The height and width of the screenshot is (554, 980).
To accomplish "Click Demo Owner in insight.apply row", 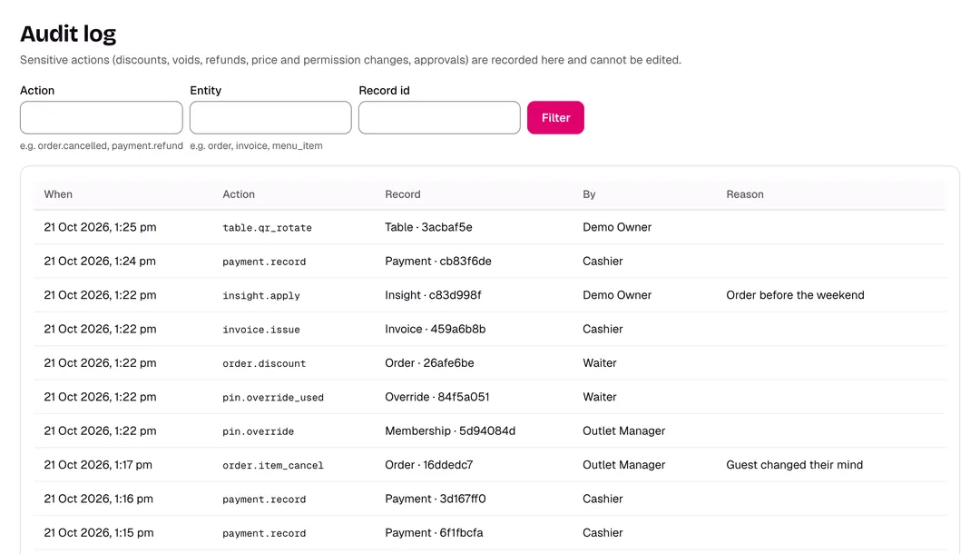I will [617, 294].
